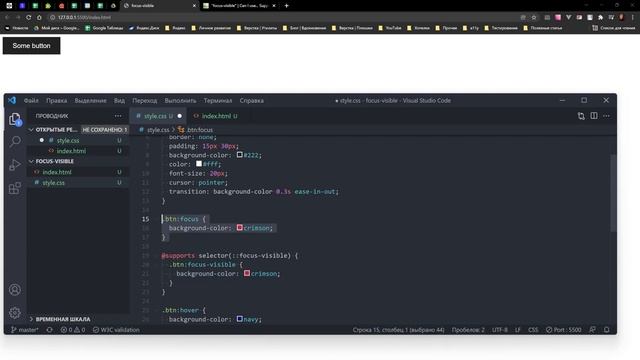Image resolution: width=640 pixels, height=360 pixels.
Task: Close the focus-visible browser tab
Action: (194, 6)
